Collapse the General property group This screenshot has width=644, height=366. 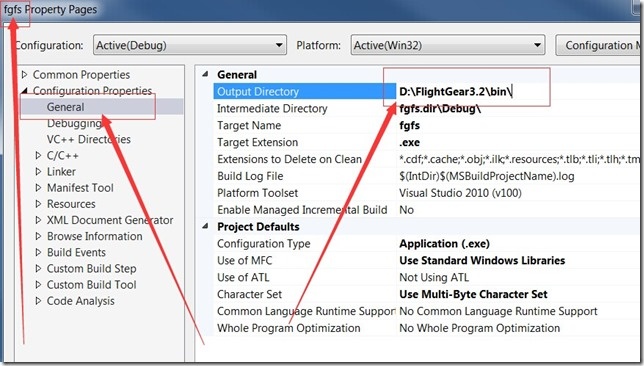click(205, 74)
